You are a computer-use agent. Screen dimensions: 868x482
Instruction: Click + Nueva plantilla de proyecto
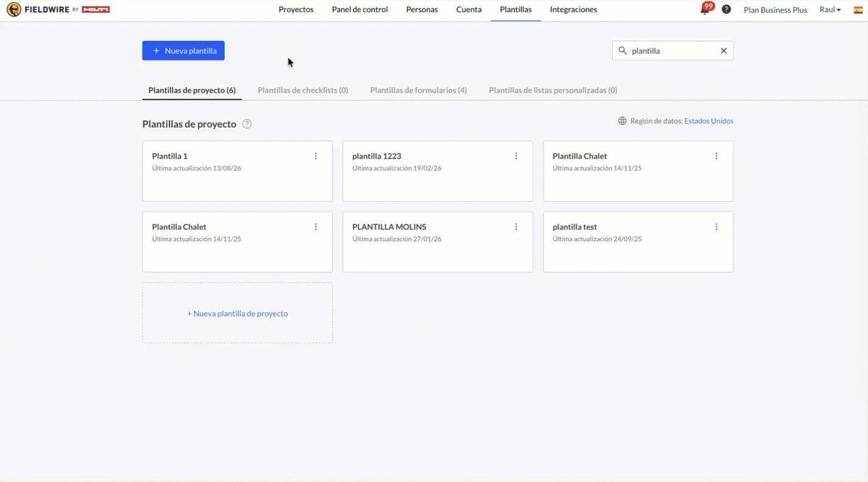click(238, 314)
